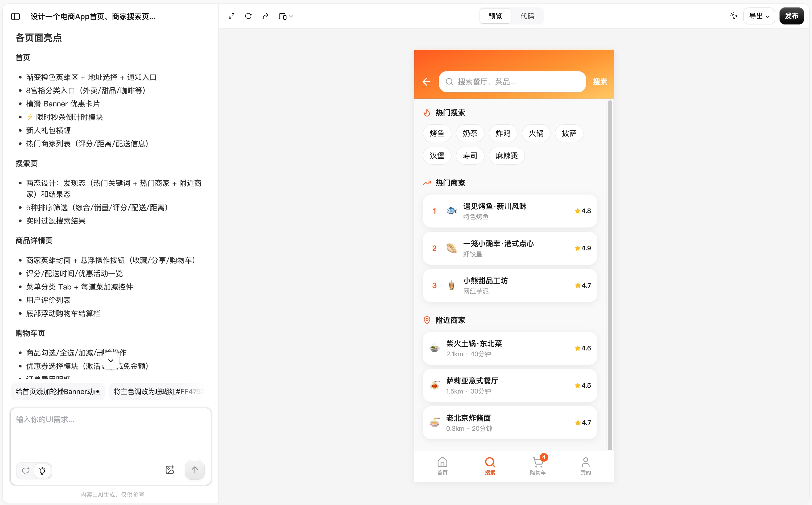The width and height of the screenshot is (812, 505).
Task: Click the 4.6 star rating
Action: tap(583, 348)
